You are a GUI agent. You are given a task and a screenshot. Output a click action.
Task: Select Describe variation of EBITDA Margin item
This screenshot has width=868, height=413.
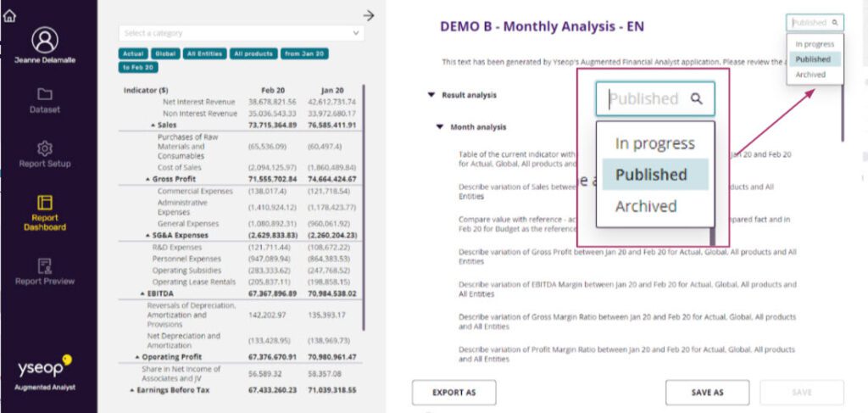627,289
